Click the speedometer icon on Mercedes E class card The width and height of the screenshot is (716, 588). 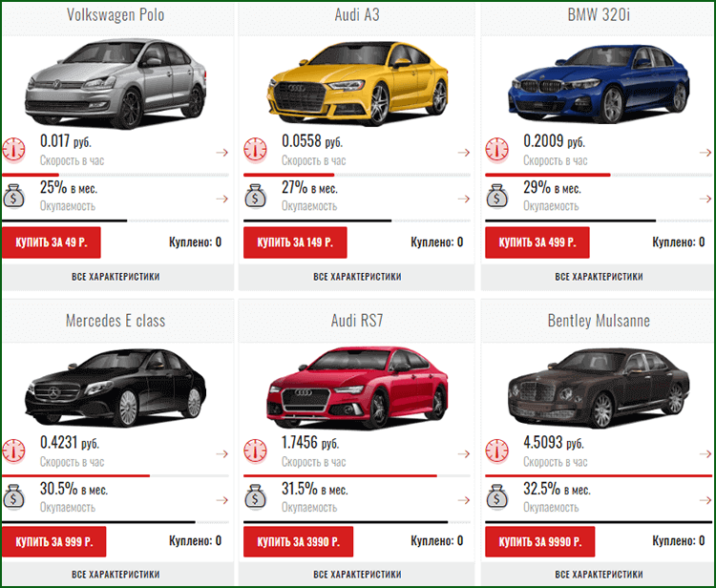pyautogui.click(x=13, y=451)
